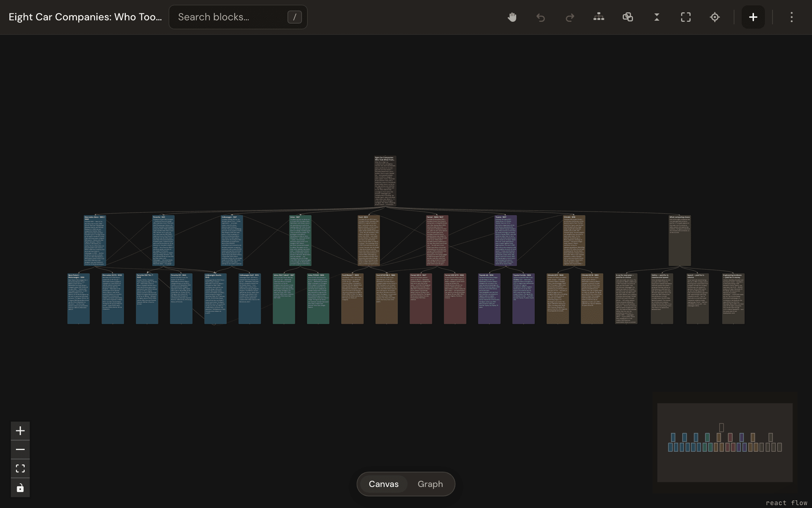The width and height of the screenshot is (812, 508).
Task: Select the Ferrari 250 GTO 1962 block
Action: click(455, 299)
